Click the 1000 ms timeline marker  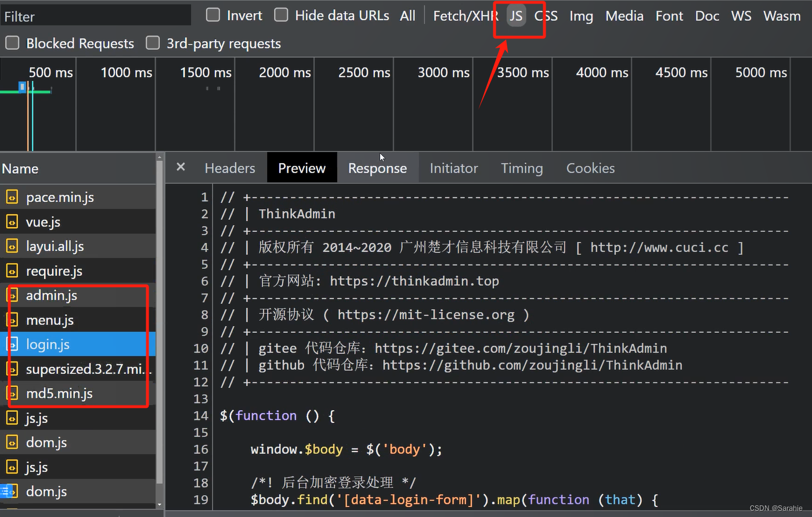(x=126, y=73)
